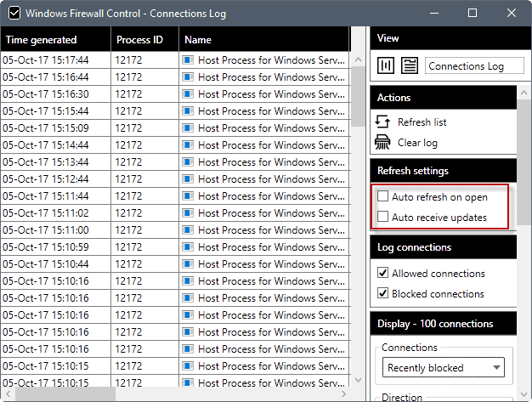Click side panel scrollbar down arrow
Screen dimensions: 532x402
(x=524, y=394)
